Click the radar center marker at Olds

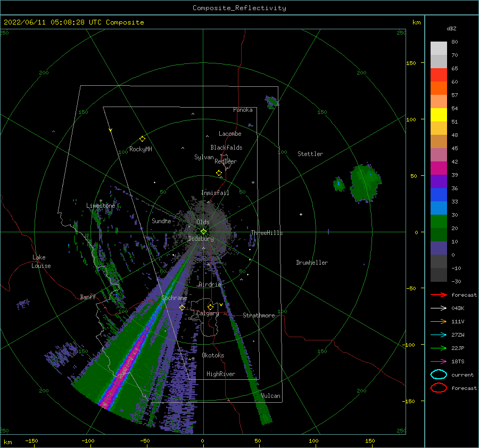203,232
